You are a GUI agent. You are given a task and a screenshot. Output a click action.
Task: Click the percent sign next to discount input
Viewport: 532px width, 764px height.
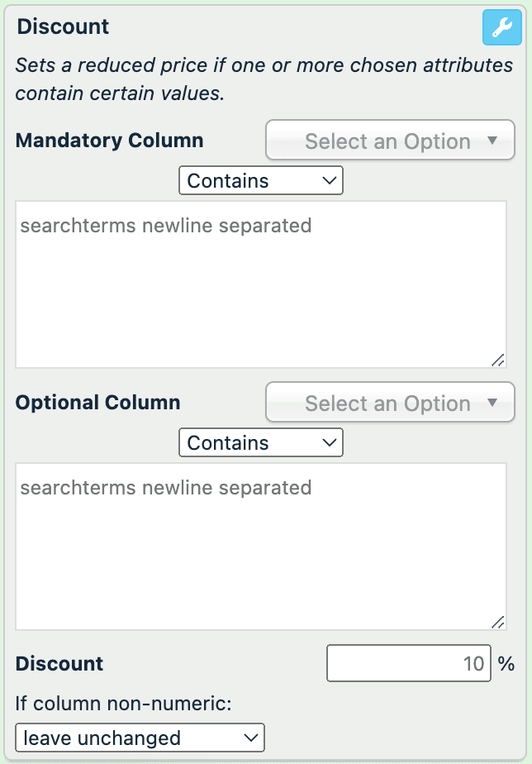[x=506, y=663]
